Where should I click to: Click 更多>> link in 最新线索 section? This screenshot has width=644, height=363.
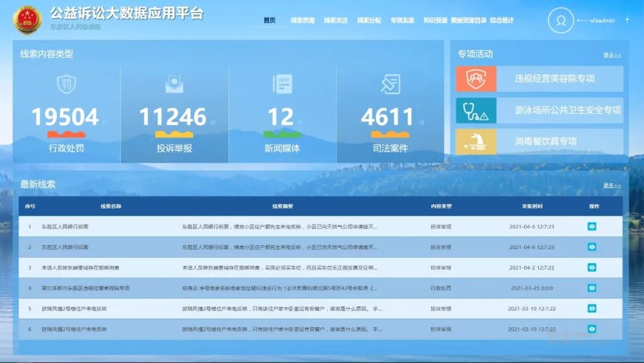(x=612, y=185)
